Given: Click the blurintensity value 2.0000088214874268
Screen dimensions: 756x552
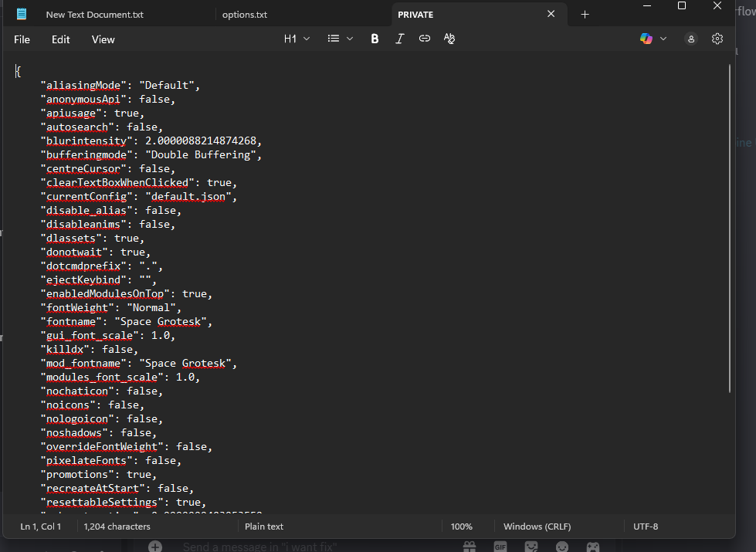Looking at the screenshot, I should pos(201,141).
